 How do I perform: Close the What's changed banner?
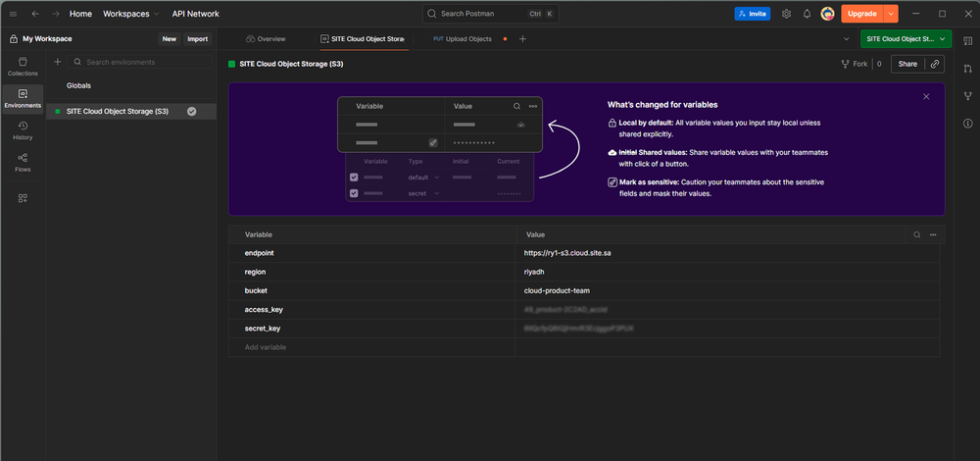coord(926,96)
